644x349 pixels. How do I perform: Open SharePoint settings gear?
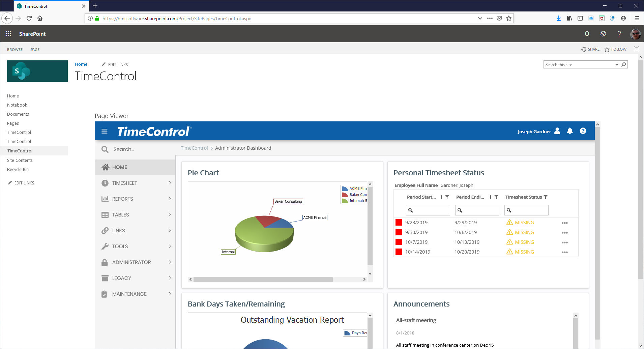tap(603, 34)
